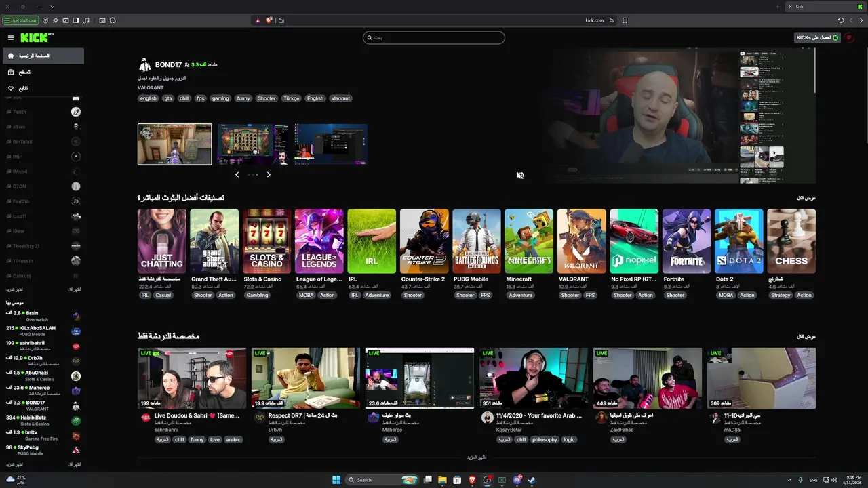Bookmark this page in the browser

[x=625, y=20]
